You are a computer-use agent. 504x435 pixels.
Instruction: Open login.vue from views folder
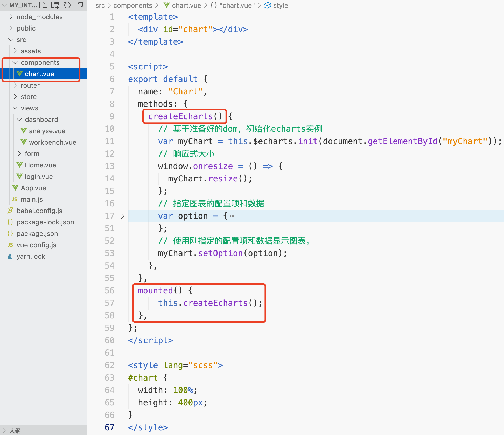(x=39, y=177)
